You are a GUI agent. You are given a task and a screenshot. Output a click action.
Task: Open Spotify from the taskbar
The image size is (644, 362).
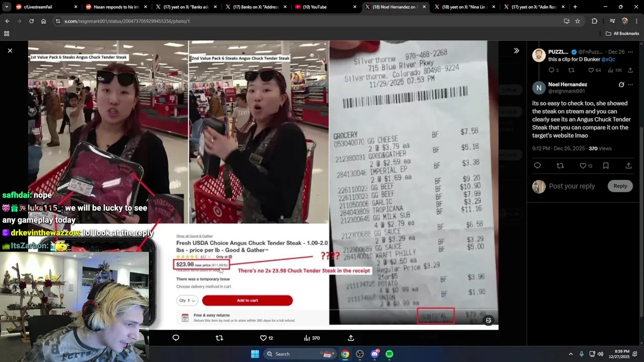[389, 354]
